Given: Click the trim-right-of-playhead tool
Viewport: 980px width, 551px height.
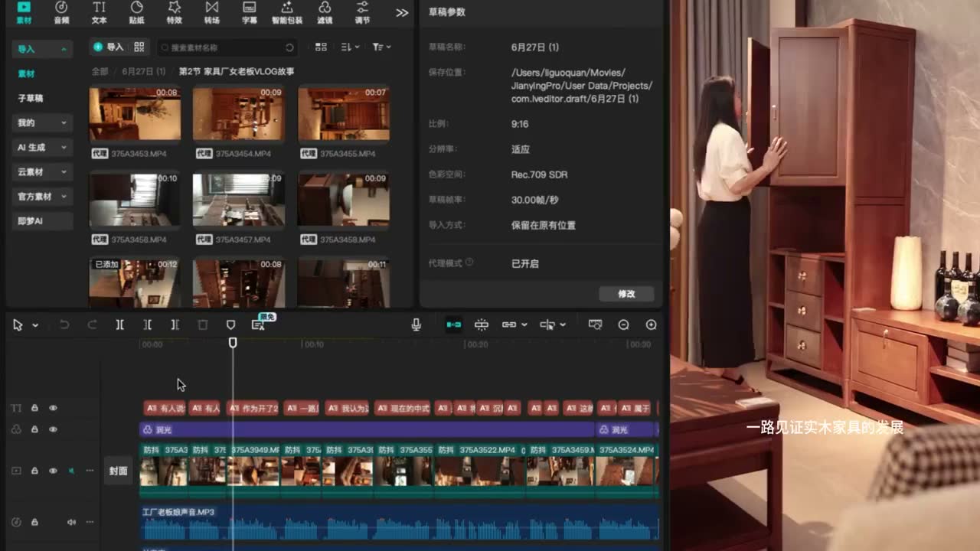Looking at the screenshot, I should [x=175, y=325].
